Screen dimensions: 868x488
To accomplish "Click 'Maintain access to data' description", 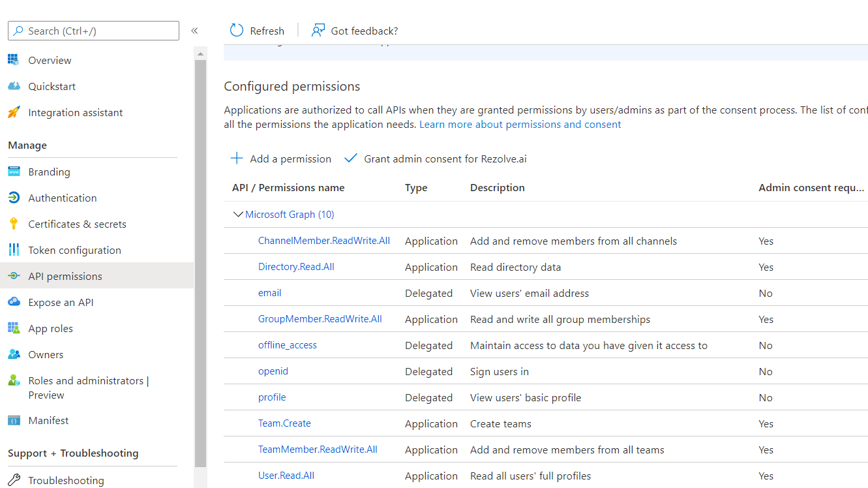I will [588, 345].
